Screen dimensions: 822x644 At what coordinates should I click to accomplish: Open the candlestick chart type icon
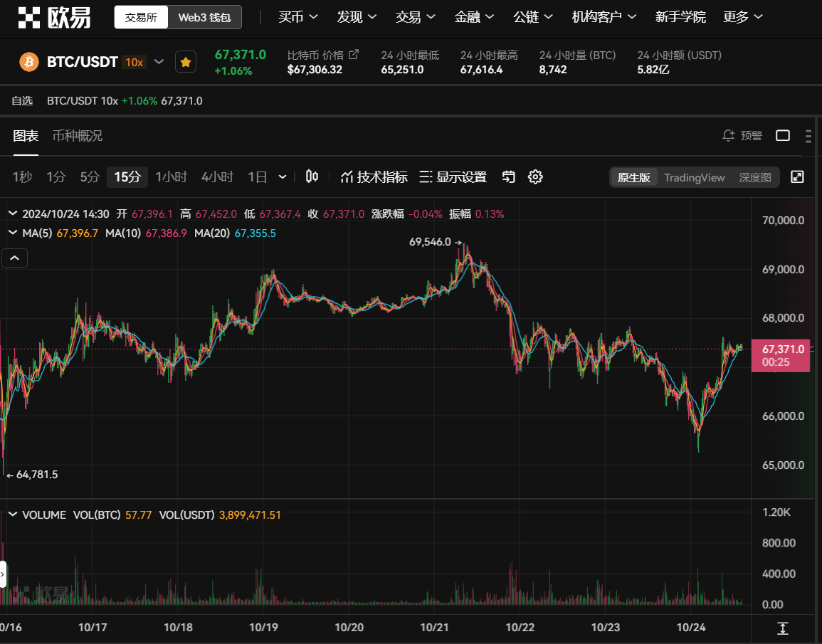click(x=312, y=176)
